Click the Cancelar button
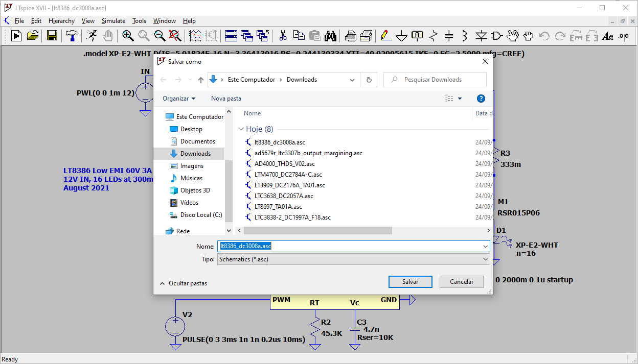 coord(462,282)
